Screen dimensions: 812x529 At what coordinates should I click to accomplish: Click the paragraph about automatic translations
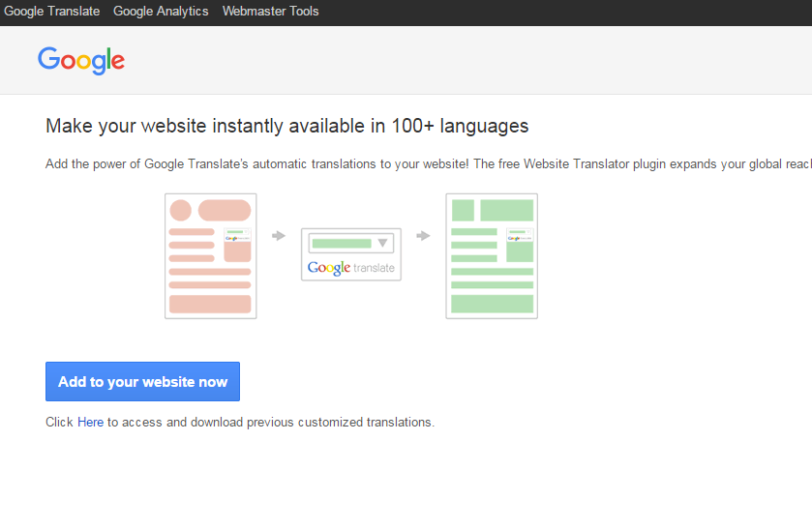pyautogui.click(x=429, y=164)
